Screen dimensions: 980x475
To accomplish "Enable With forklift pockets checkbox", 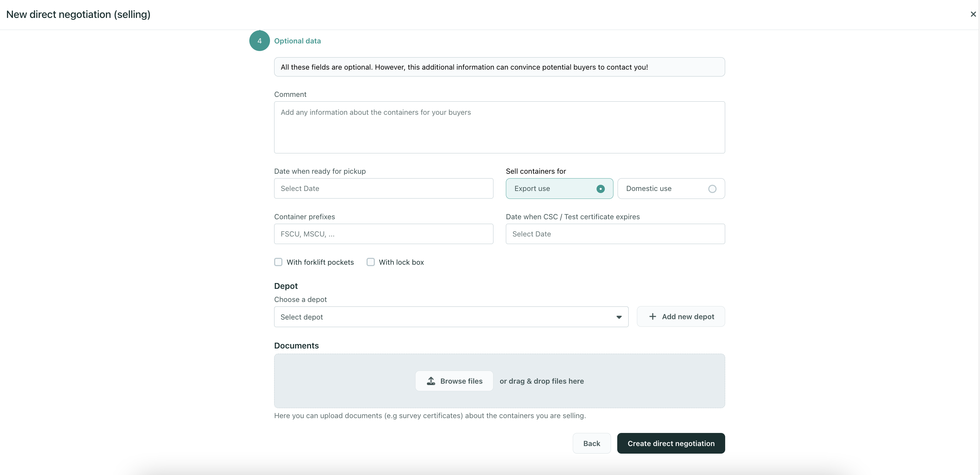I will point(278,262).
